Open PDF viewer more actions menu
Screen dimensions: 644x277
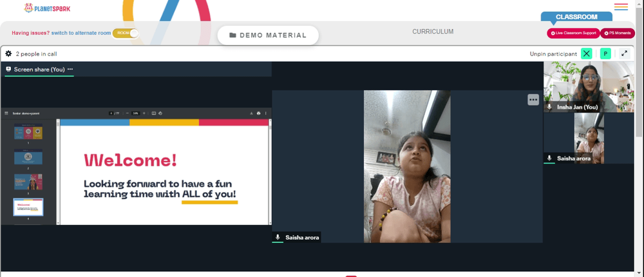[266, 113]
